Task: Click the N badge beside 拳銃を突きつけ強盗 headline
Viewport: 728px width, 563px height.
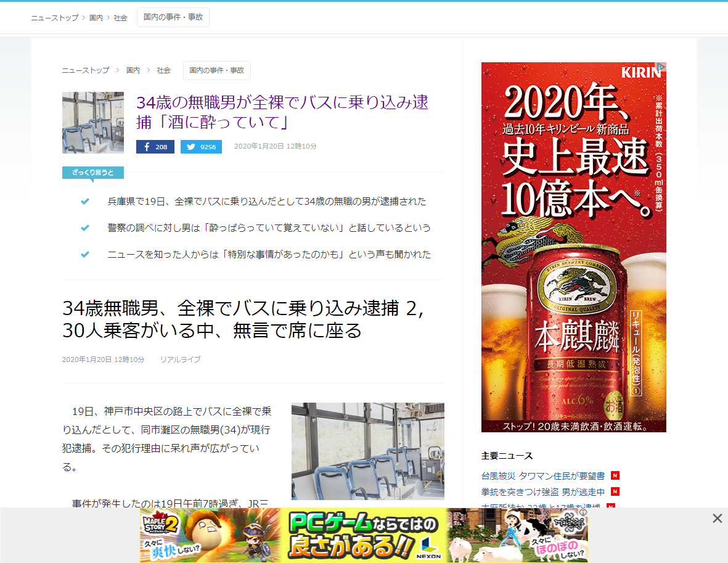Action: (x=615, y=491)
